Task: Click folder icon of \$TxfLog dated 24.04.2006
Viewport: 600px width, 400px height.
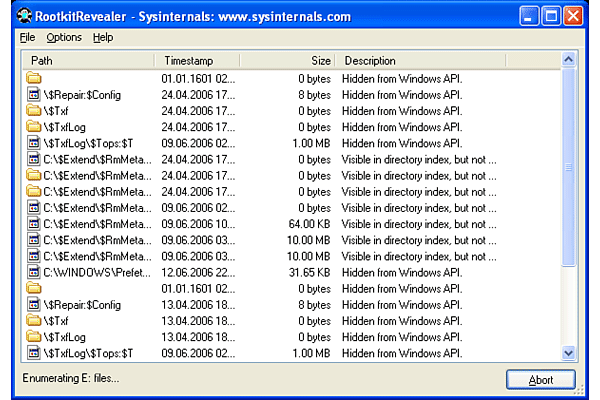Action: click(x=34, y=127)
